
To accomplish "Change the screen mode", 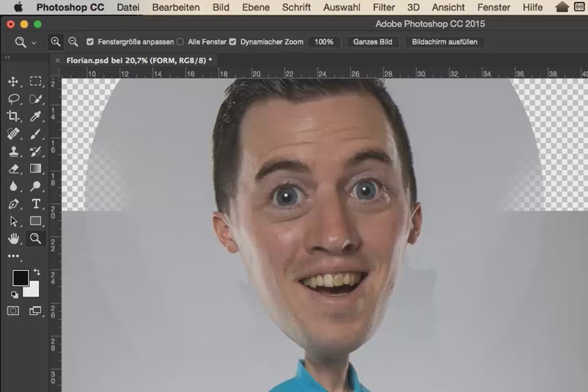I will click(35, 311).
